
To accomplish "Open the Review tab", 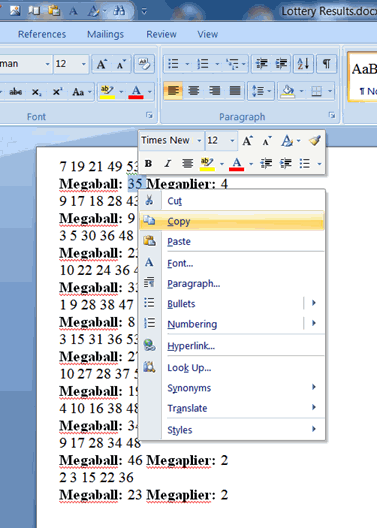I will [161, 34].
